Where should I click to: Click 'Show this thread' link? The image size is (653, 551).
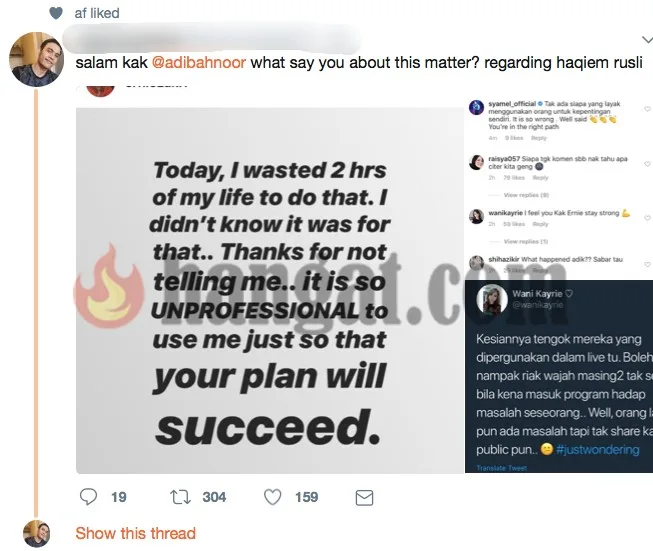click(x=135, y=533)
